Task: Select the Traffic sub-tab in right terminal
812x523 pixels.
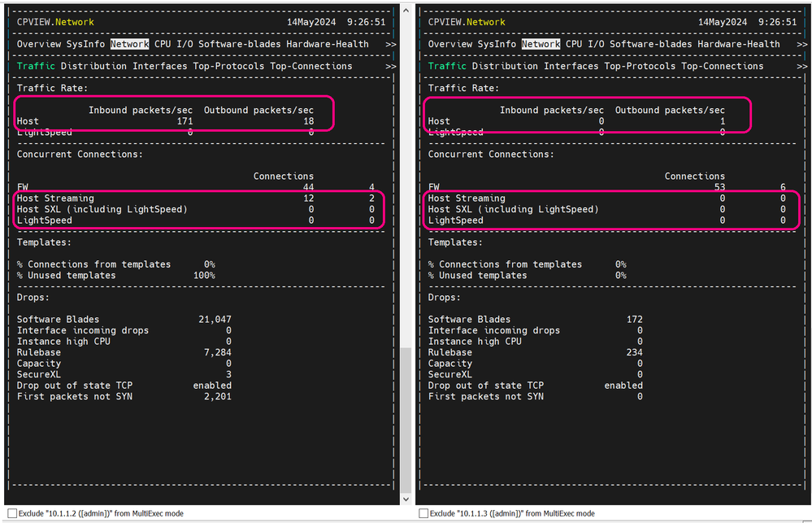Action: coord(447,66)
